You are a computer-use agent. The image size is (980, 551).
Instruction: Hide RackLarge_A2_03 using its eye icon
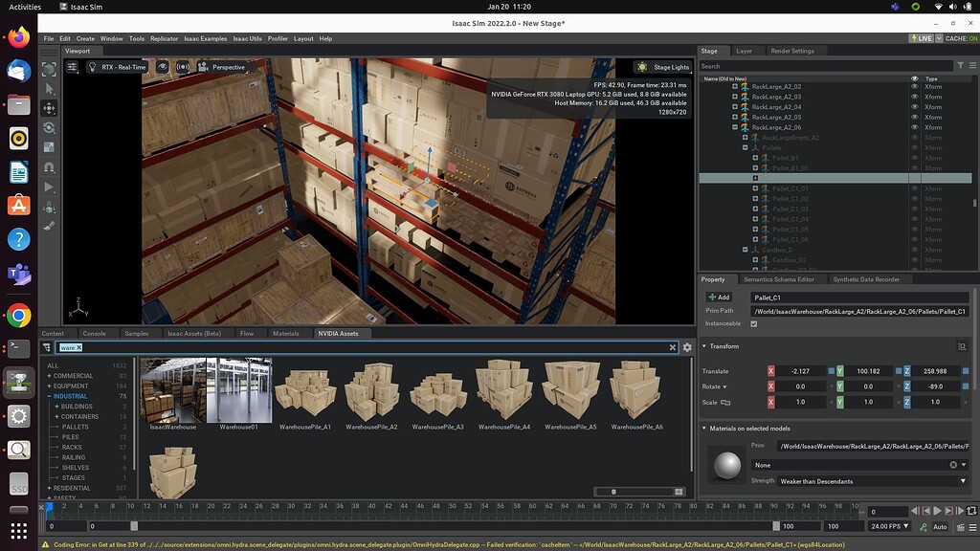pos(914,97)
